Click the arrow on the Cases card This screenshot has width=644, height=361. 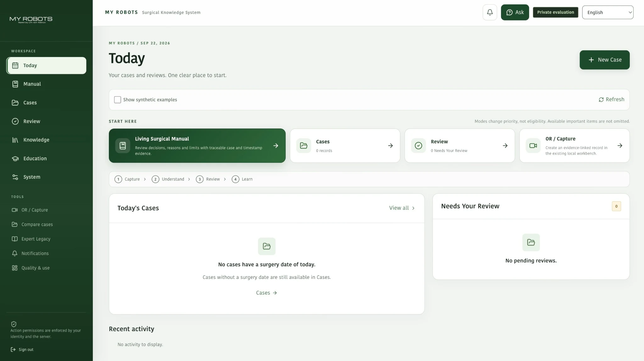pyautogui.click(x=390, y=146)
